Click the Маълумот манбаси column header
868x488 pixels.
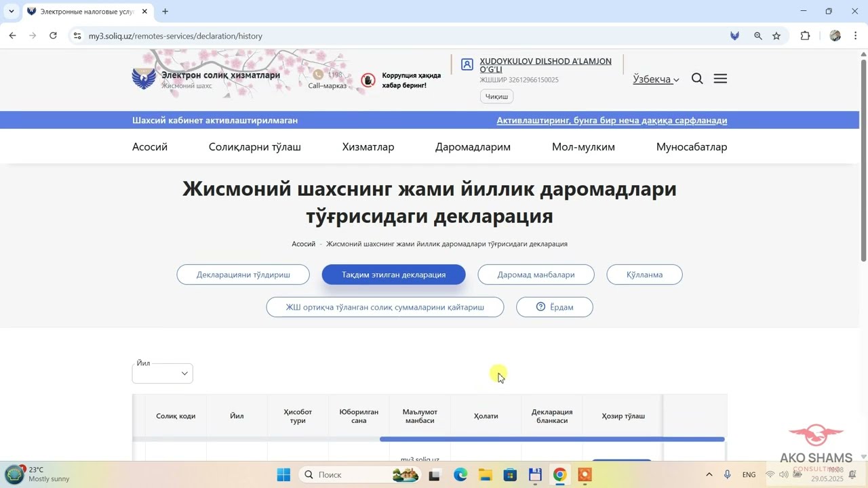click(420, 416)
